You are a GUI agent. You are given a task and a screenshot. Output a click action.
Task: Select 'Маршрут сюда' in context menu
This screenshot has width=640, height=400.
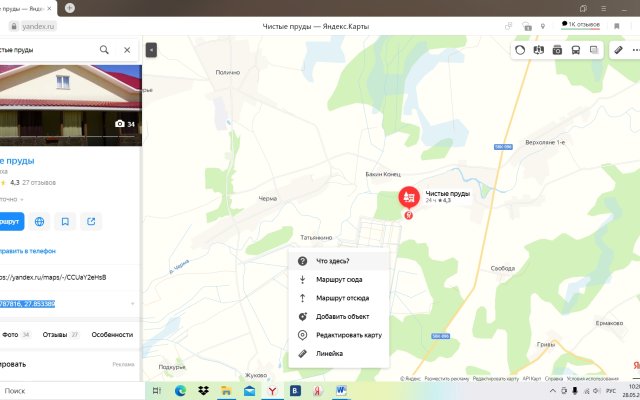pos(338,280)
